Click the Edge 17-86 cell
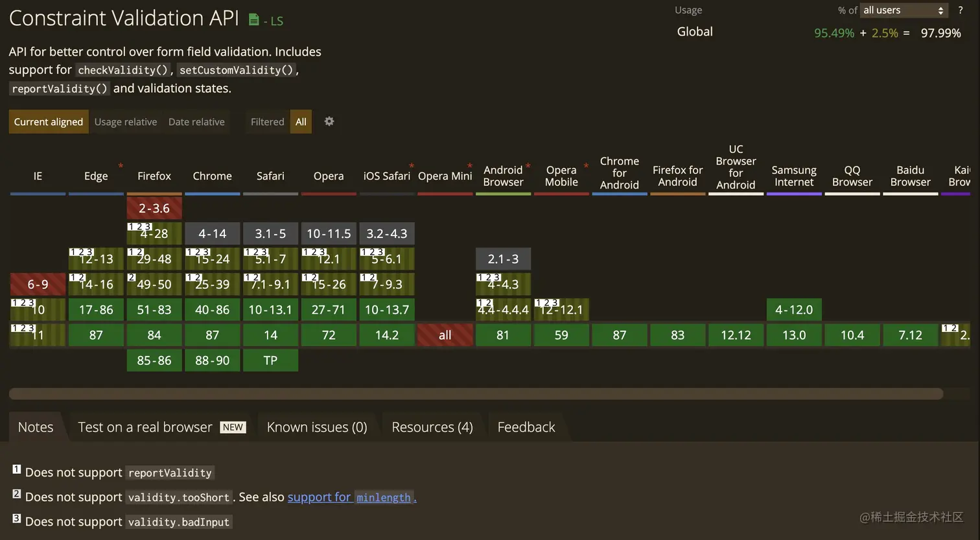 (x=96, y=309)
